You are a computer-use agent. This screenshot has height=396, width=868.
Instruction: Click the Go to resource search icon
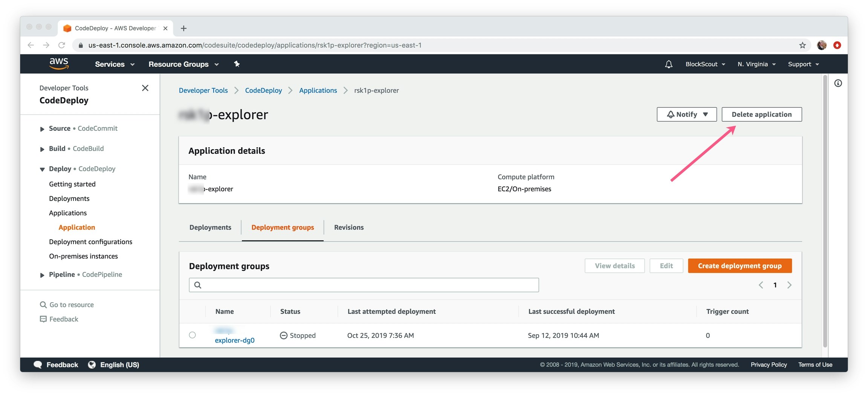(x=43, y=304)
